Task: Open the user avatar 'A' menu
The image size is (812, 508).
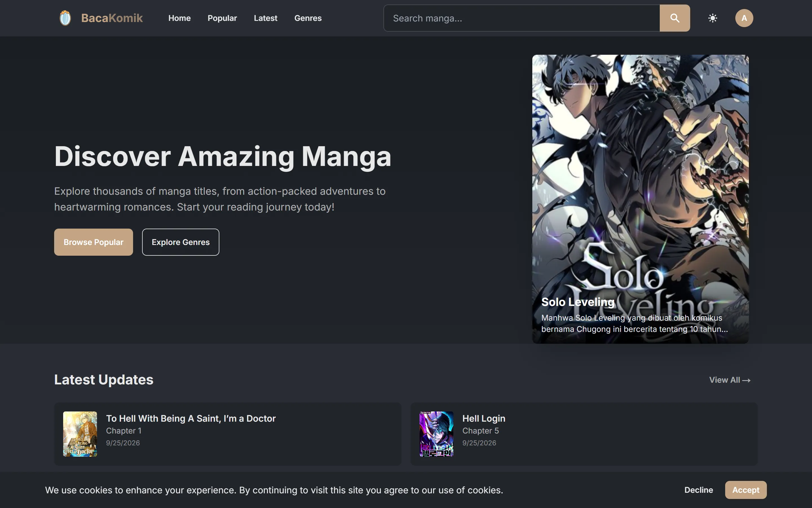Action: pyautogui.click(x=744, y=18)
